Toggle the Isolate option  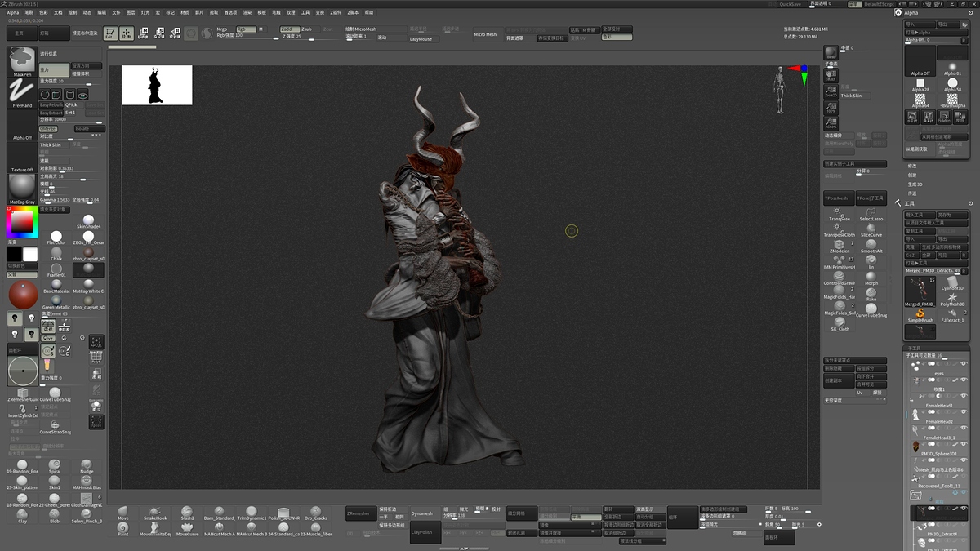click(x=88, y=128)
